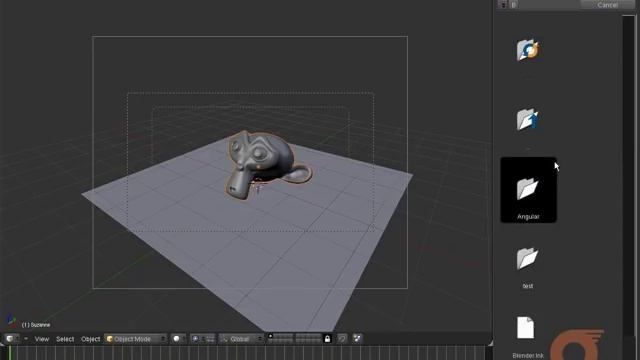Click the axis orientation gizmo in viewport corner
640x360 pixels.
click(x=11, y=321)
